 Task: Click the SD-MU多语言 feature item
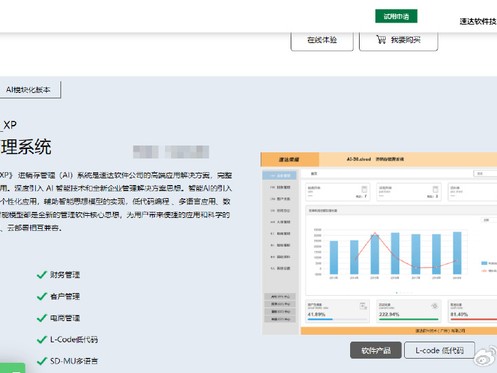pos(67,361)
